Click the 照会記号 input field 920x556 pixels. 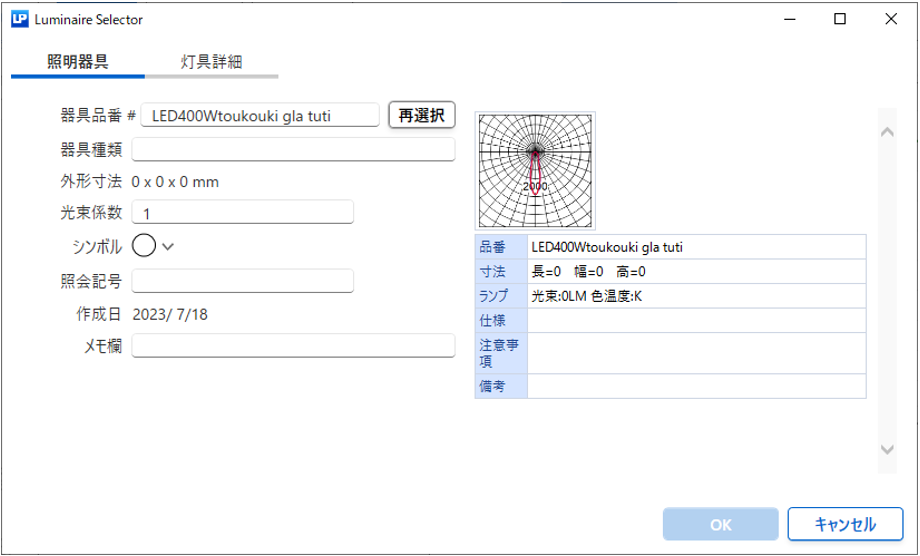[x=243, y=280]
